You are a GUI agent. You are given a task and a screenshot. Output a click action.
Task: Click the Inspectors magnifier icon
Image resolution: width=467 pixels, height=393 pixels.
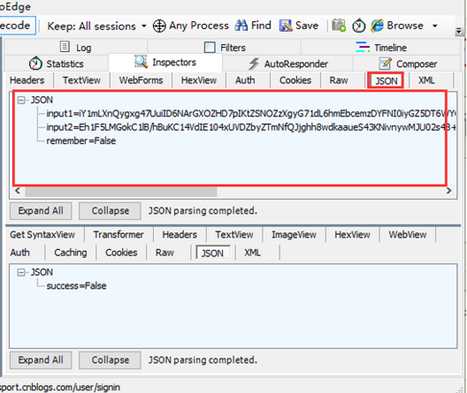(141, 62)
